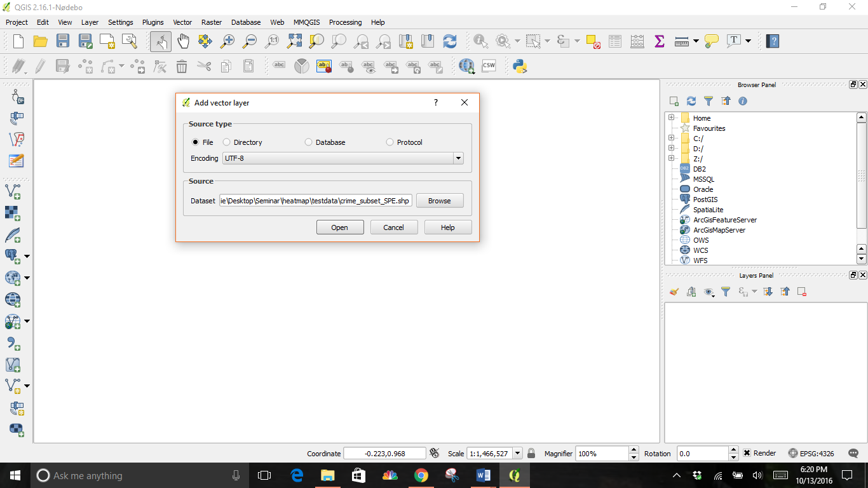Click the Zoom Full extent icon
This screenshot has height=488, width=868.
click(x=294, y=41)
